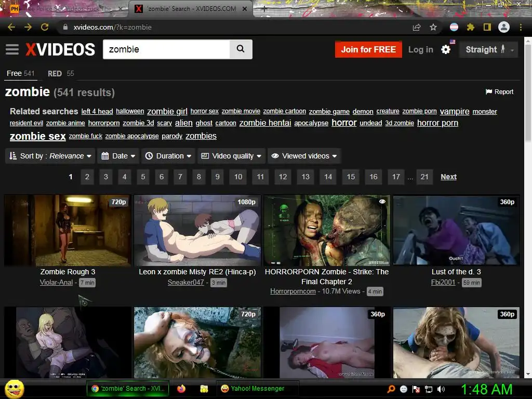Reload the current page
The height and width of the screenshot is (399, 532).
pos(45,27)
